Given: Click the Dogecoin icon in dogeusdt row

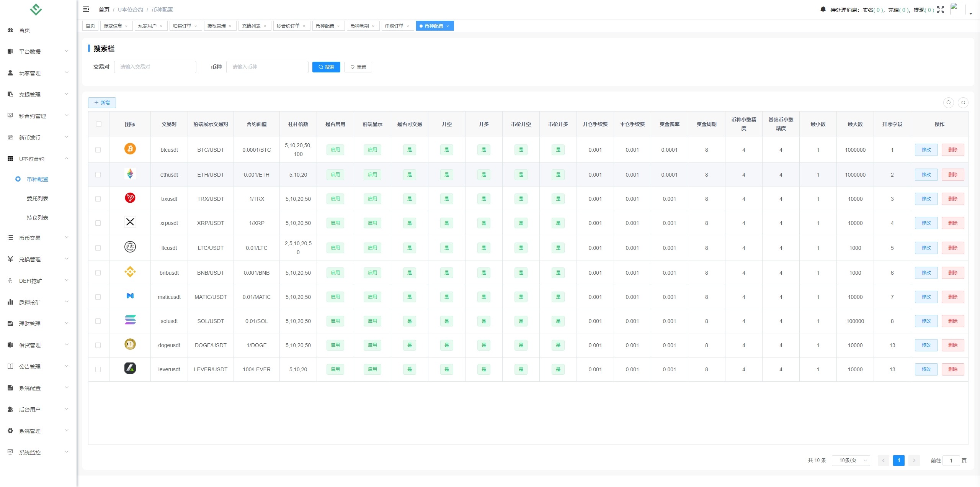Looking at the screenshot, I should [130, 344].
